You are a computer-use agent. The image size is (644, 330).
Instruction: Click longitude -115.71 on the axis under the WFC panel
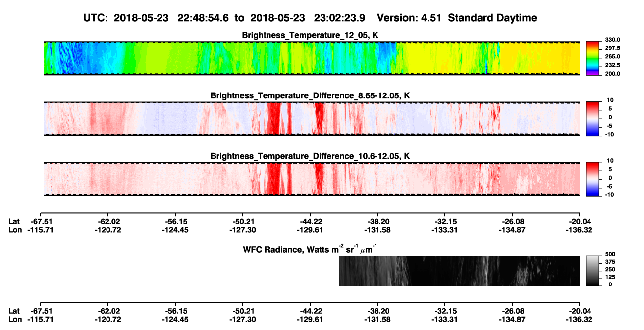[41, 319]
